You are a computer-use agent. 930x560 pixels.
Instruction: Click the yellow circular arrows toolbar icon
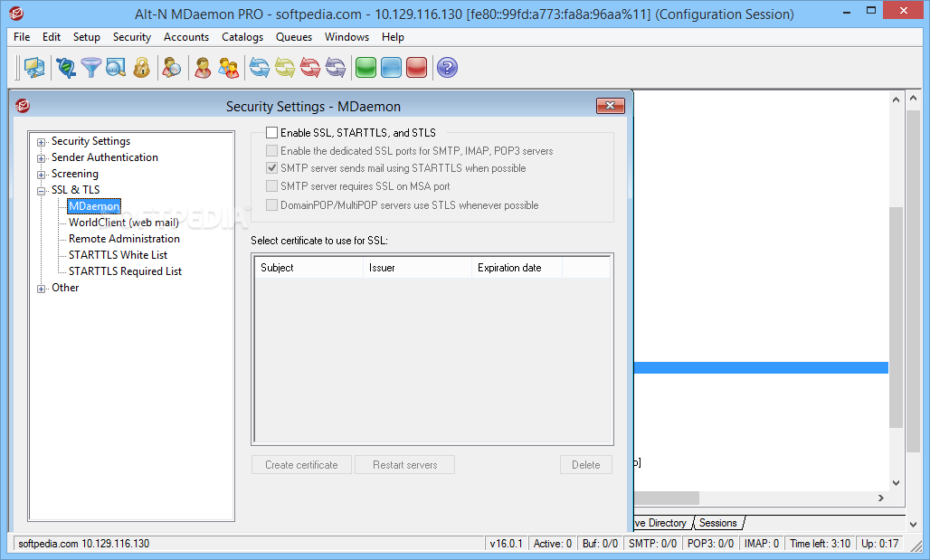[285, 68]
